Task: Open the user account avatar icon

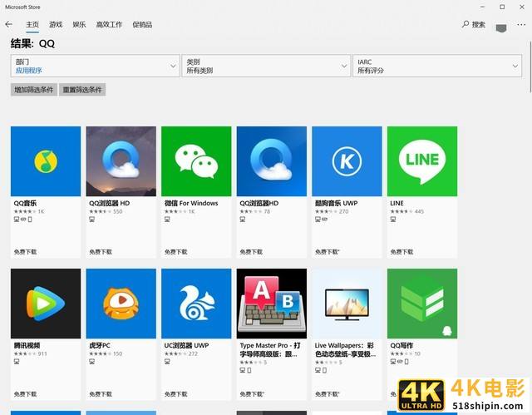Action: tap(501, 27)
